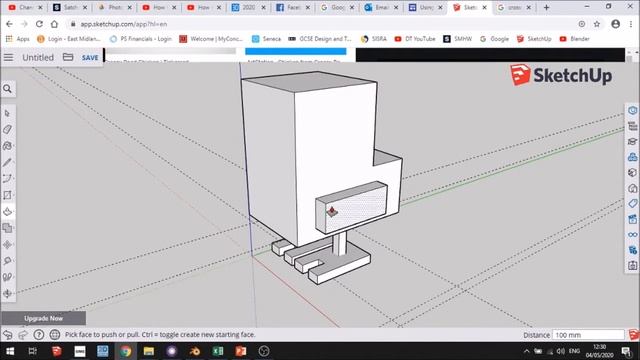
Task: Click the browser address bar
Action: [322, 24]
